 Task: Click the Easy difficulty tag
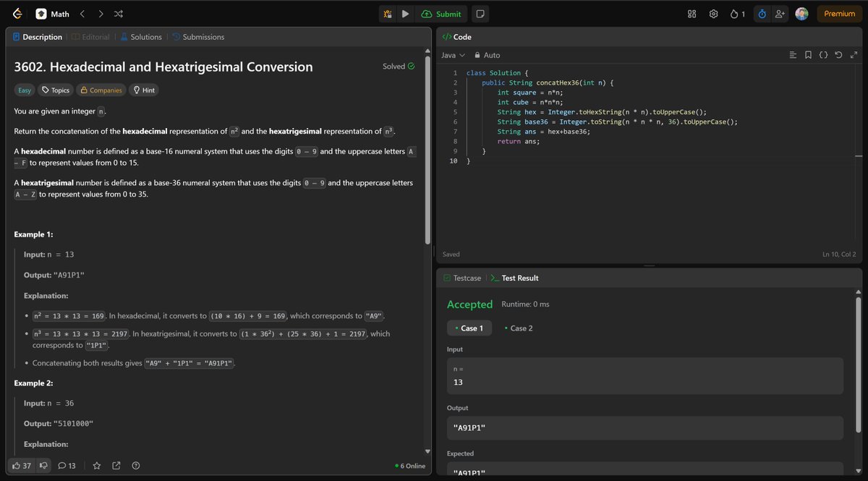coord(25,90)
